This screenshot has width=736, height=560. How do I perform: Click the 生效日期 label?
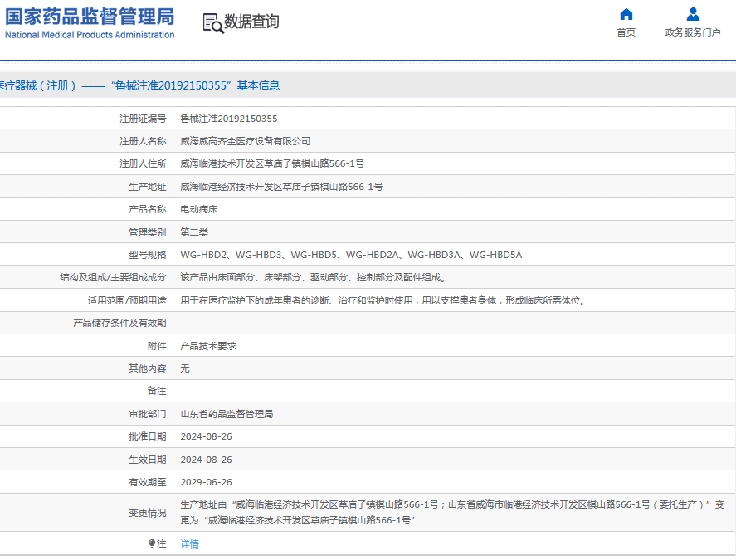(x=148, y=460)
